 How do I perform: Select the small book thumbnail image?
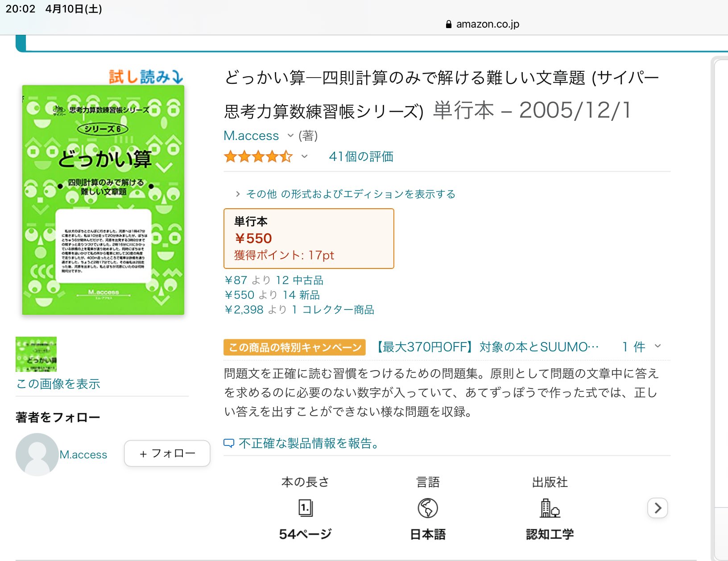click(x=36, y=354)
